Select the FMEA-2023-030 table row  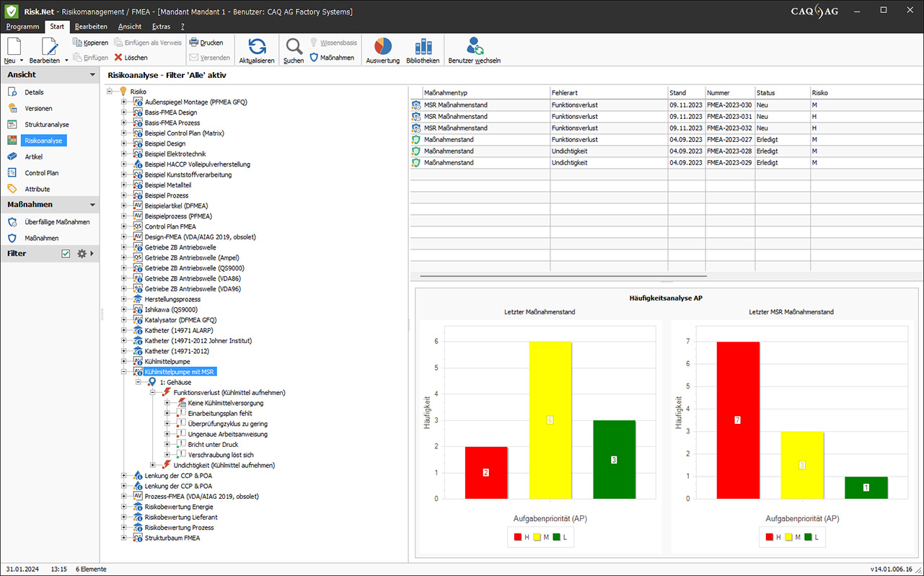coord(666,105)
